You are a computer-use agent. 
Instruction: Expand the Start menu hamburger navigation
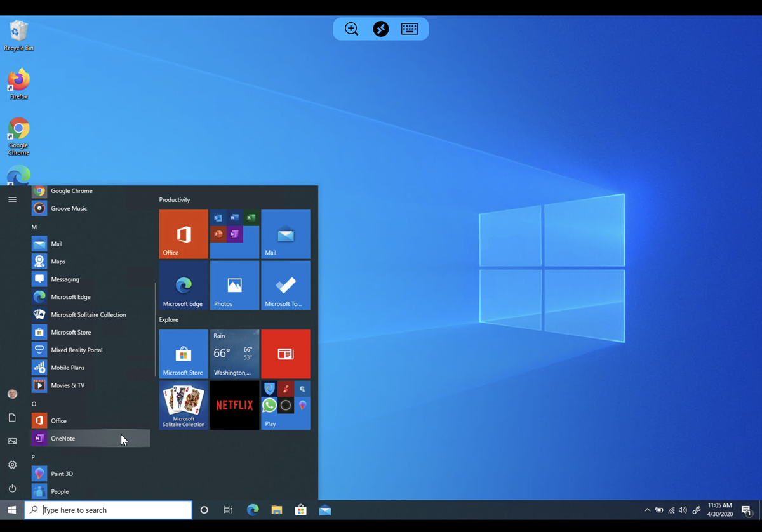click(x=12, y=199)
